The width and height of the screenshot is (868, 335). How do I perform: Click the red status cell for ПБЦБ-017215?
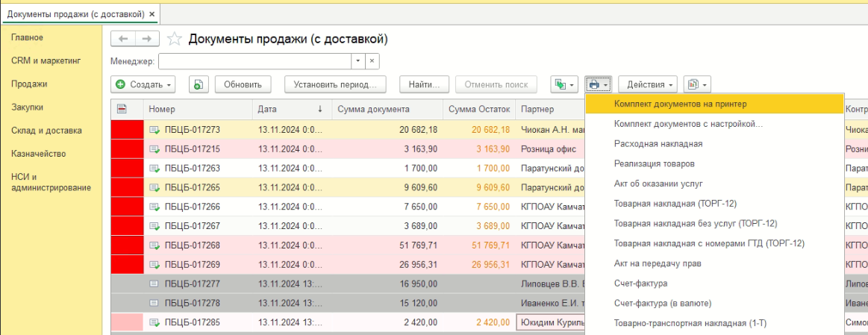click(126, 148)
